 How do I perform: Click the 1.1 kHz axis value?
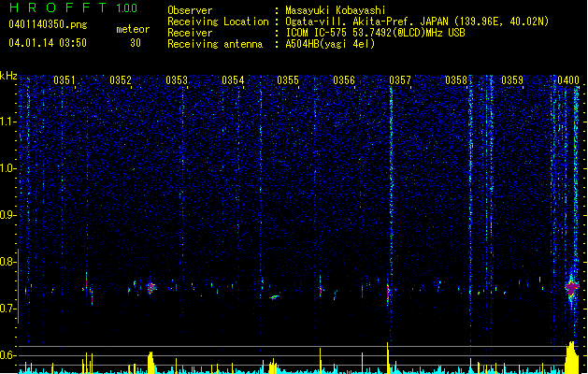(8, 122)
